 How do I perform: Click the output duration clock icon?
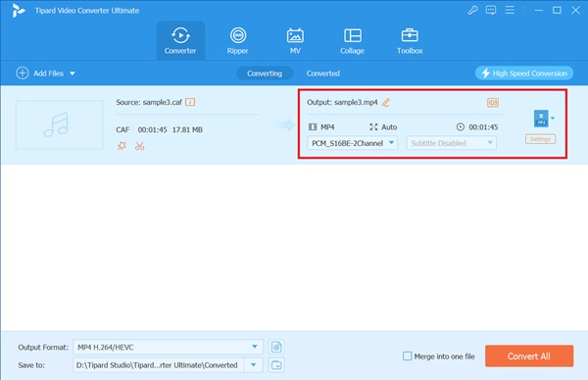tap(461, 127)
